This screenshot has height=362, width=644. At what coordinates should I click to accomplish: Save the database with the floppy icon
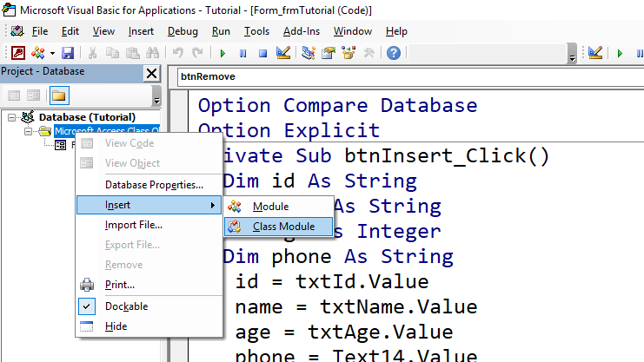click(x=68, y=53)
